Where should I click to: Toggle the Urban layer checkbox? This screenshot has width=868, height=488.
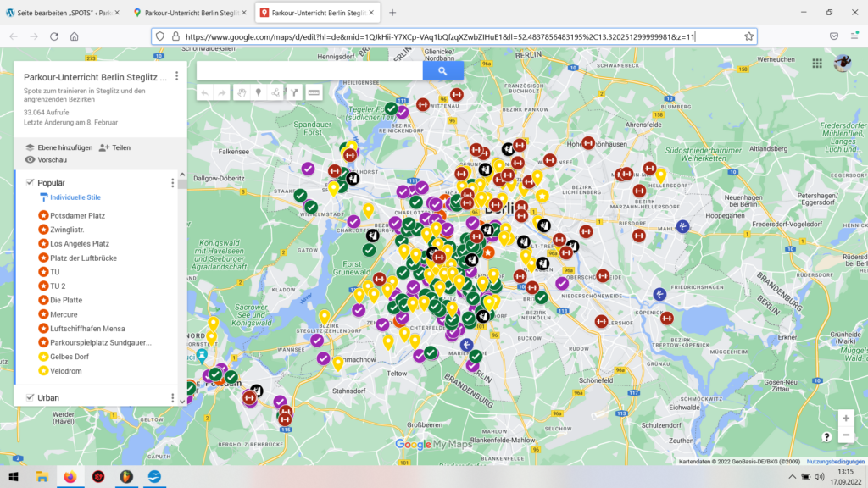click(31, 397)
